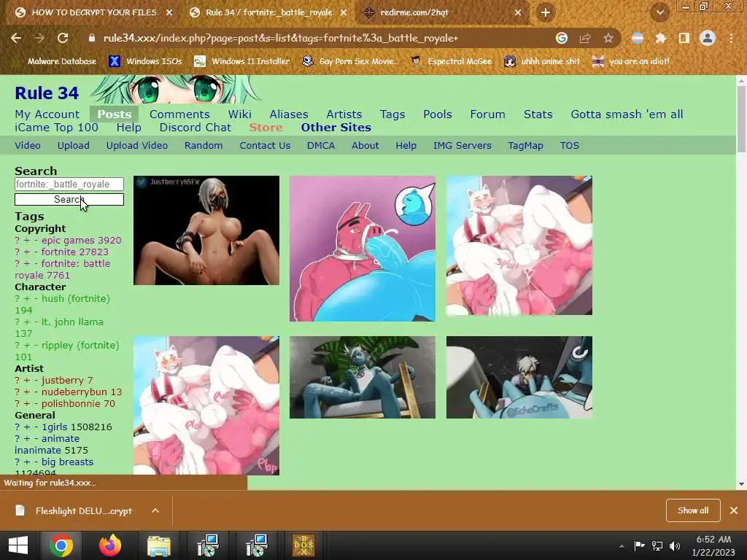Open the Other Sites link

[x=336, y=128]
